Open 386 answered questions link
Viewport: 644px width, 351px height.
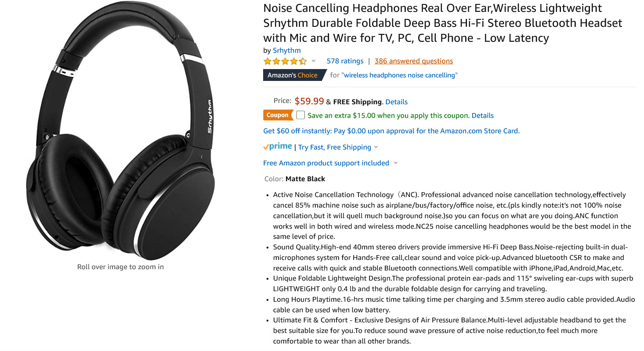414,61
